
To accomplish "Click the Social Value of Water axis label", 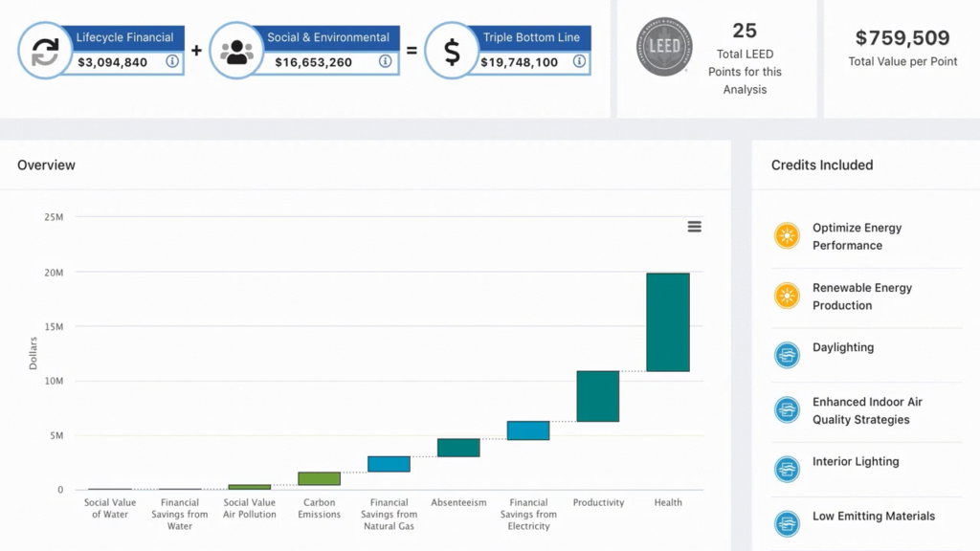I will pos(110,509).
